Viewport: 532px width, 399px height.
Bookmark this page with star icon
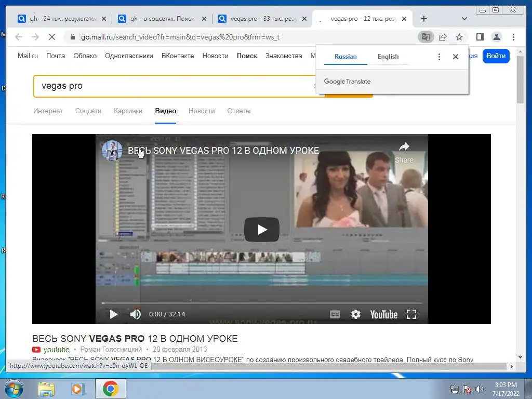coord(459,37)
